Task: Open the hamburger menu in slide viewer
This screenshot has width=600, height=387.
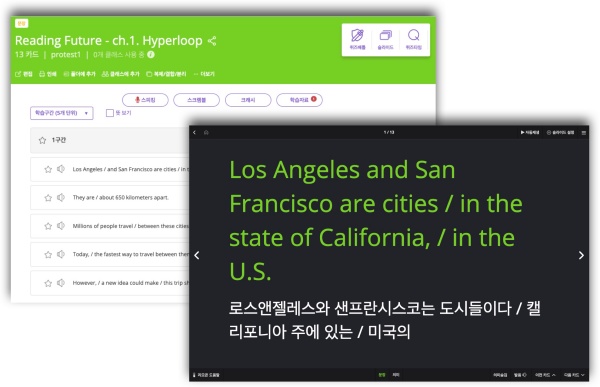Action: tap(584, 132)
